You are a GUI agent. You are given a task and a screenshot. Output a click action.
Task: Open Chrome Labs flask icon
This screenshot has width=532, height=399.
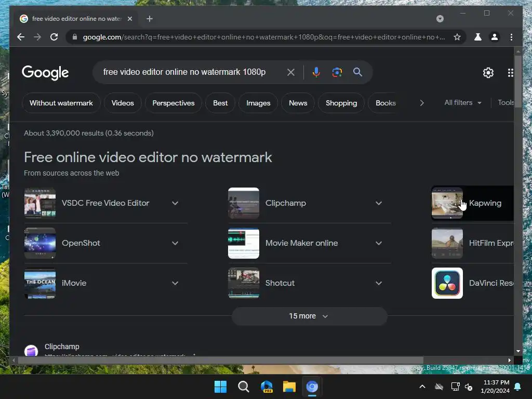[x=478, y=37]
